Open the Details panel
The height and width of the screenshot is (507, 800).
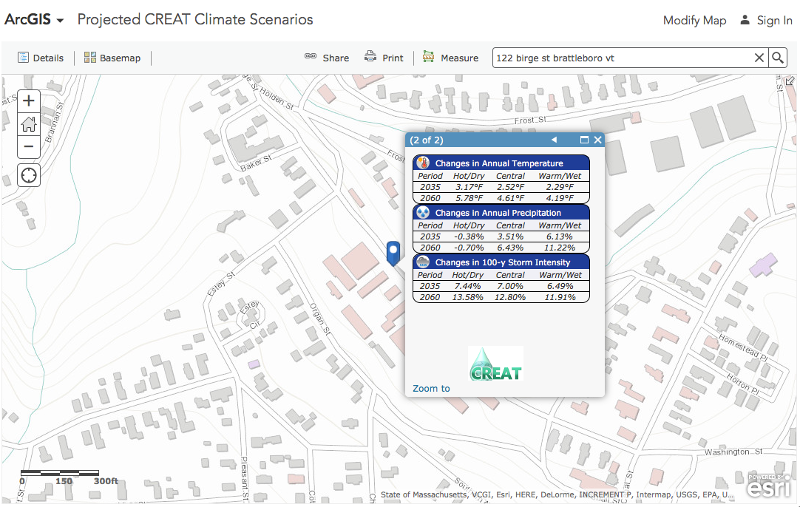click(x=40, y=58)
